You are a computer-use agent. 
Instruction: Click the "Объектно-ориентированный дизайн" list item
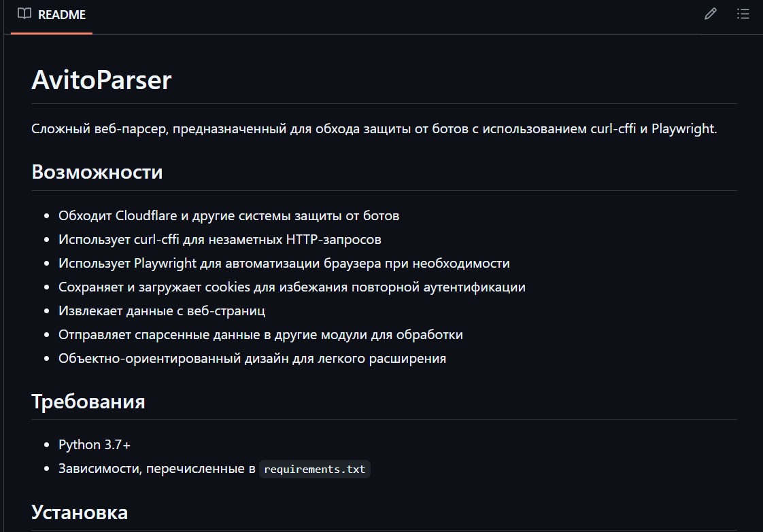coord(252,359)
